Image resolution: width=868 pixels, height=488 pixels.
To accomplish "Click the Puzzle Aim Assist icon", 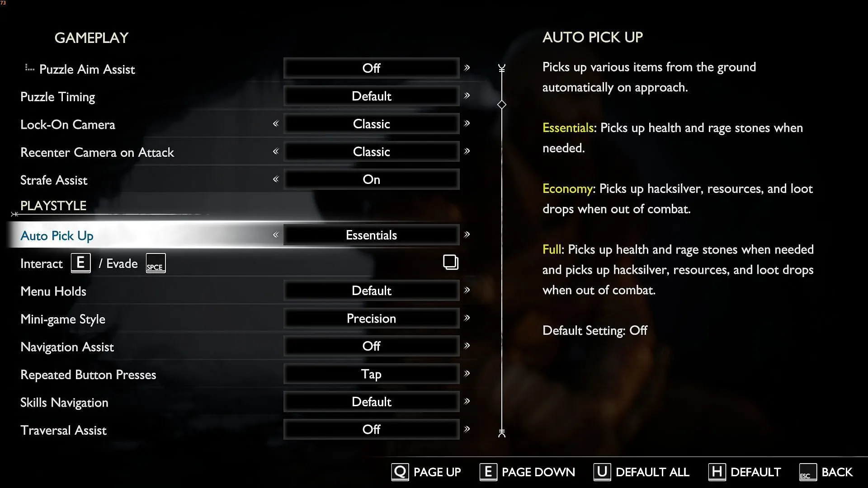I will 28,69.
